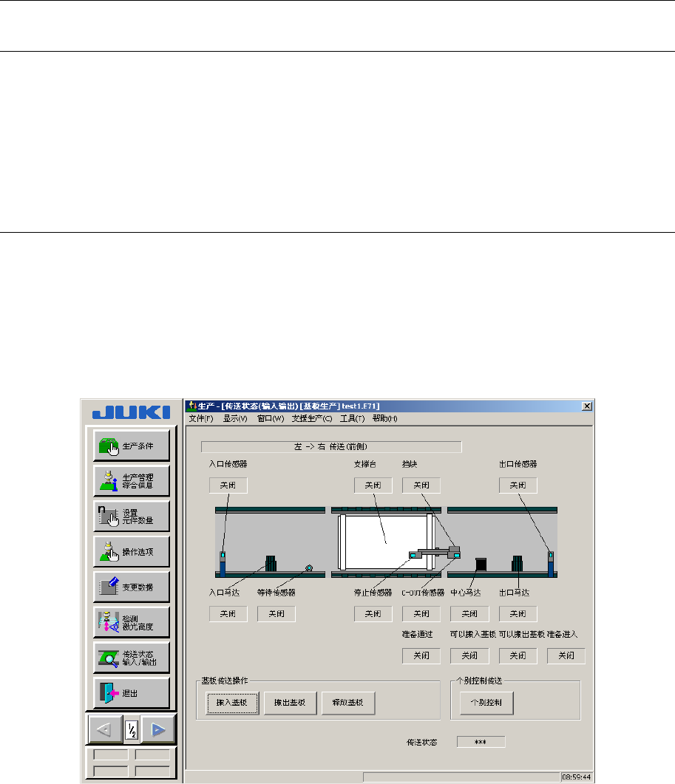Toggle 停止传感器 status indicator
Screen dimensions: 675x784
[373, 613]
